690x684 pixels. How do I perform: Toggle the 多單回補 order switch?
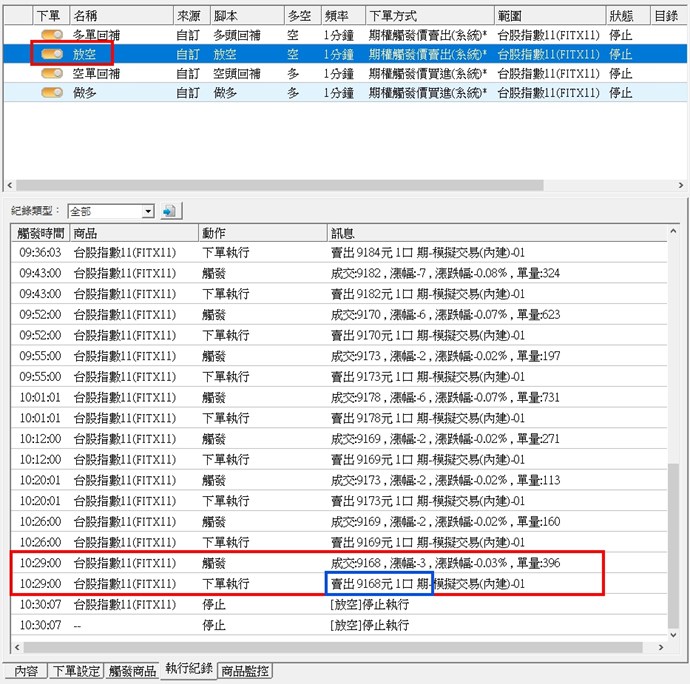(x=52, y=35)
